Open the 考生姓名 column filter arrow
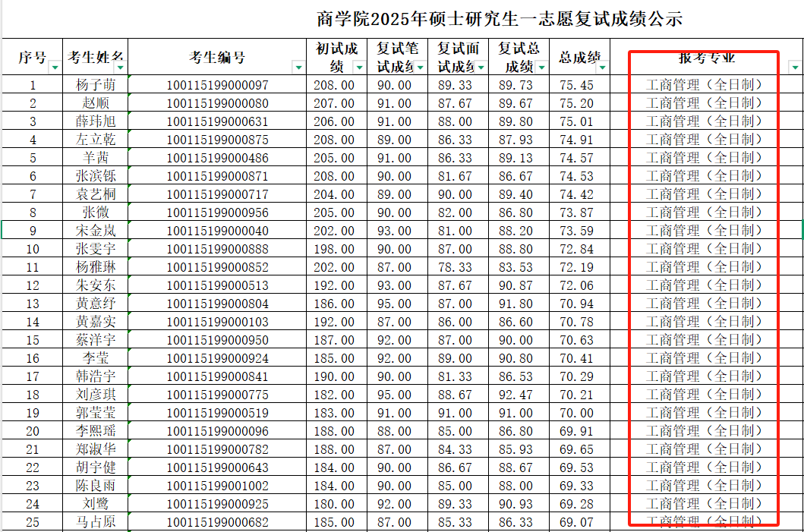 (x=121, y=67)
